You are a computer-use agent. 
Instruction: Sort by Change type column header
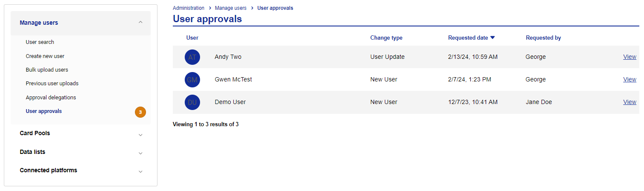click(x=386, y=38)
